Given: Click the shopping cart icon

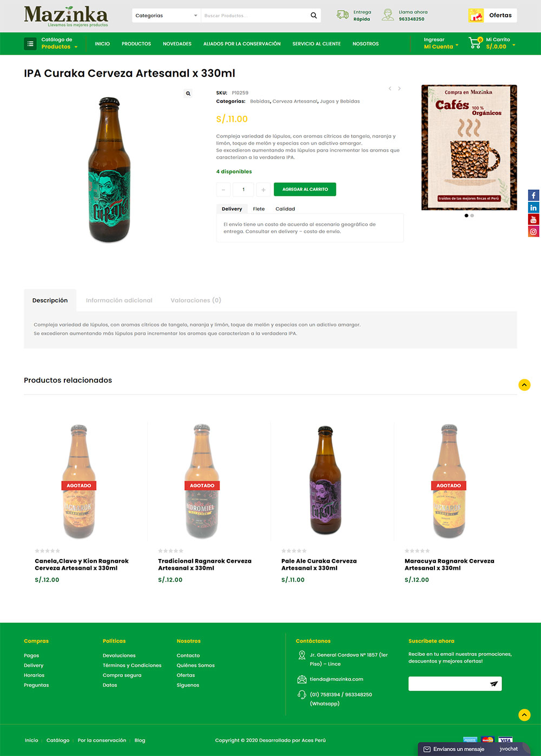Looking at the screenshot, I should 474,43.
